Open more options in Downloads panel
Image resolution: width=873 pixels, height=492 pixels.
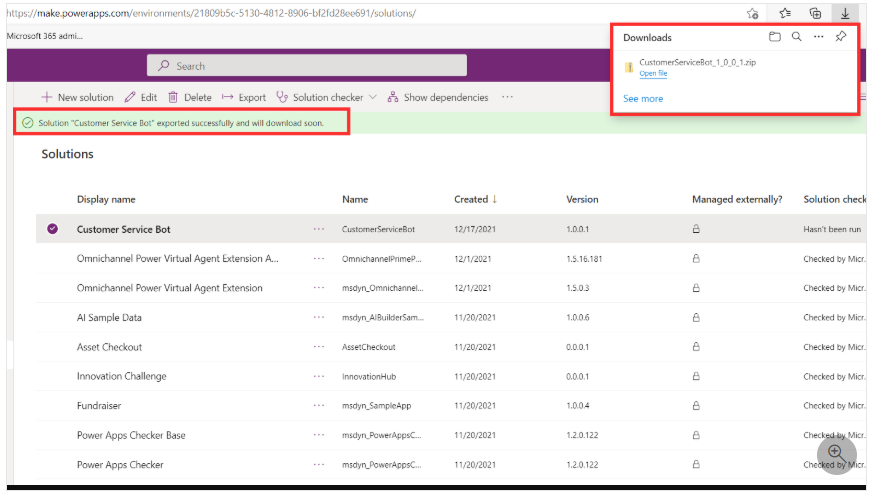point(818,37)
